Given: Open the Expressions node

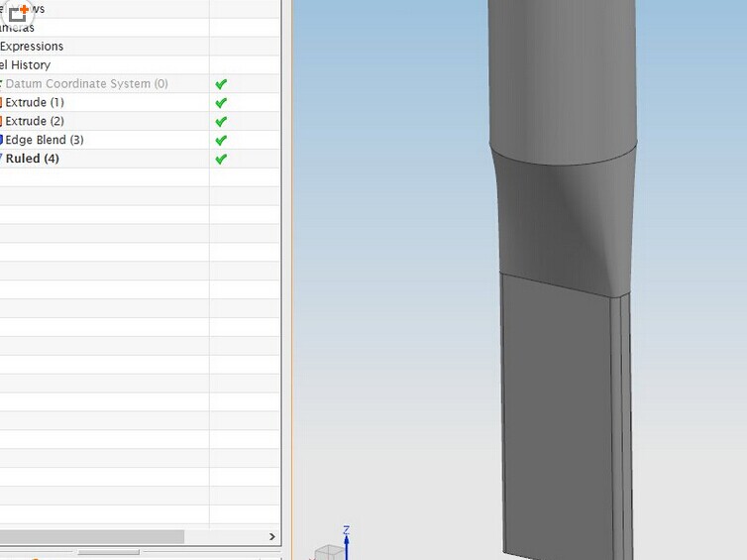Looking at the screenshot, I should pyautogui.click(x=32, y=47).
